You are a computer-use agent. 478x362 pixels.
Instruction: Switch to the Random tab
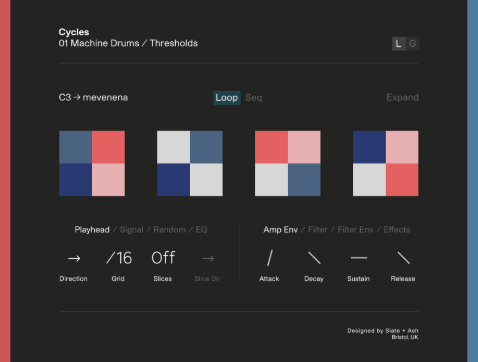[169, 230]
